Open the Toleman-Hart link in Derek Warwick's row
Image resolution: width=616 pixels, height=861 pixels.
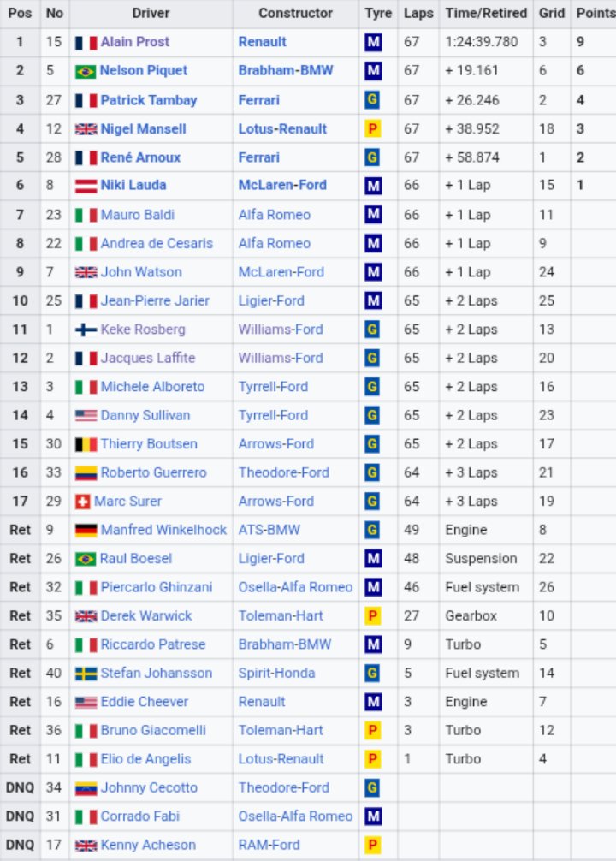[x=281, y=615]
